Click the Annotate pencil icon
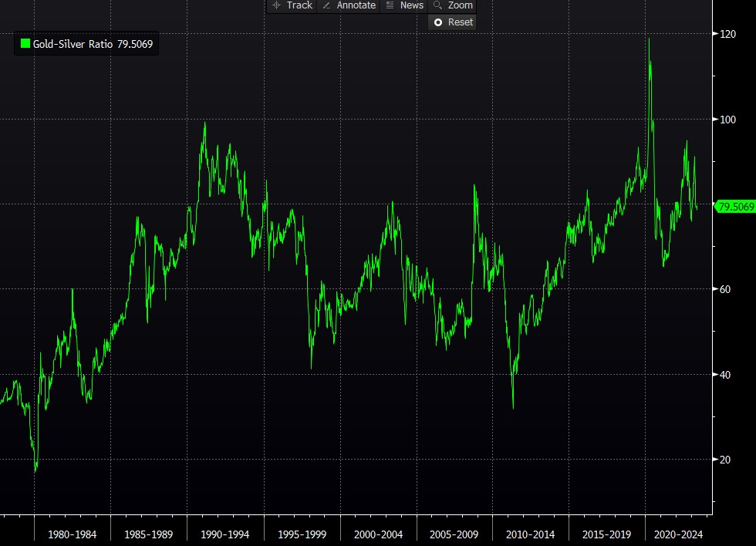The height and width of the screenshot is (546, 756). pos(326,5)
